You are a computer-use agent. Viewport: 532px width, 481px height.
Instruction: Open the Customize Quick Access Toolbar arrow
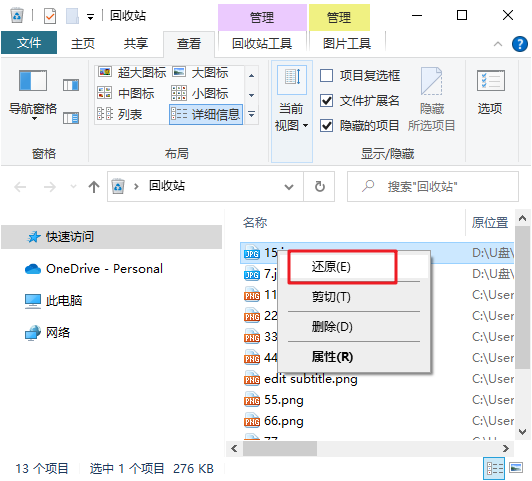pos(90,17)
